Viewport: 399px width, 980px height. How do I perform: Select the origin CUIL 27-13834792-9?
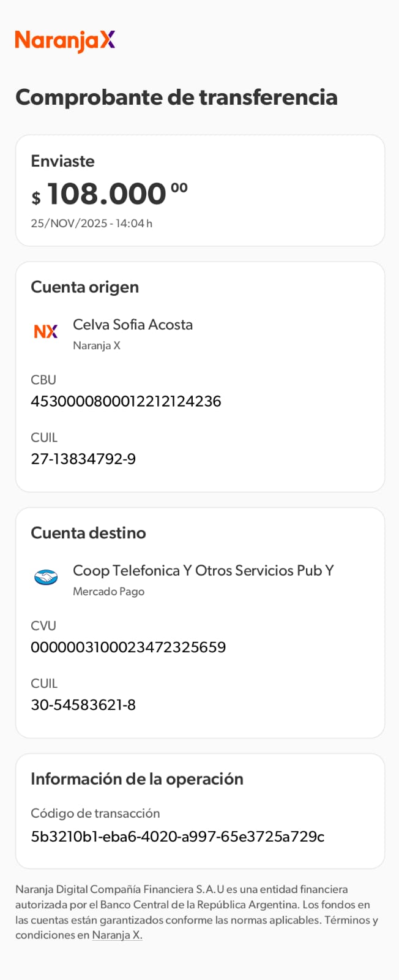[x=83, y=459]
